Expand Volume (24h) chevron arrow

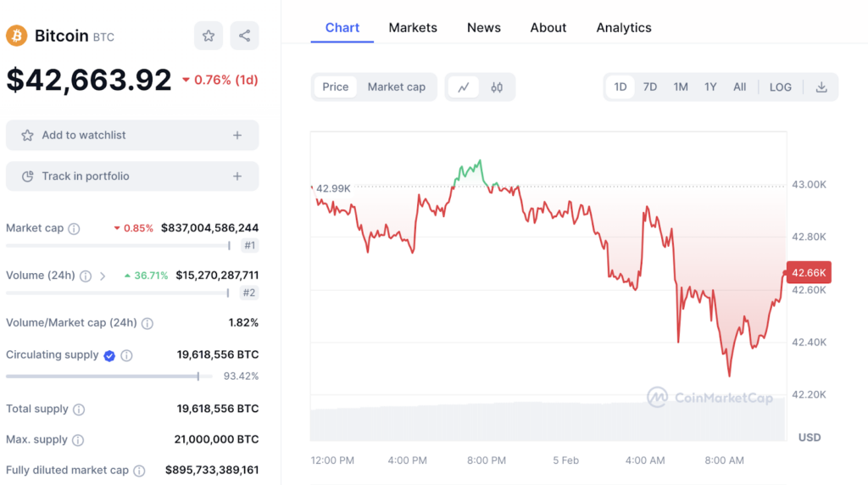coord(103,276)
